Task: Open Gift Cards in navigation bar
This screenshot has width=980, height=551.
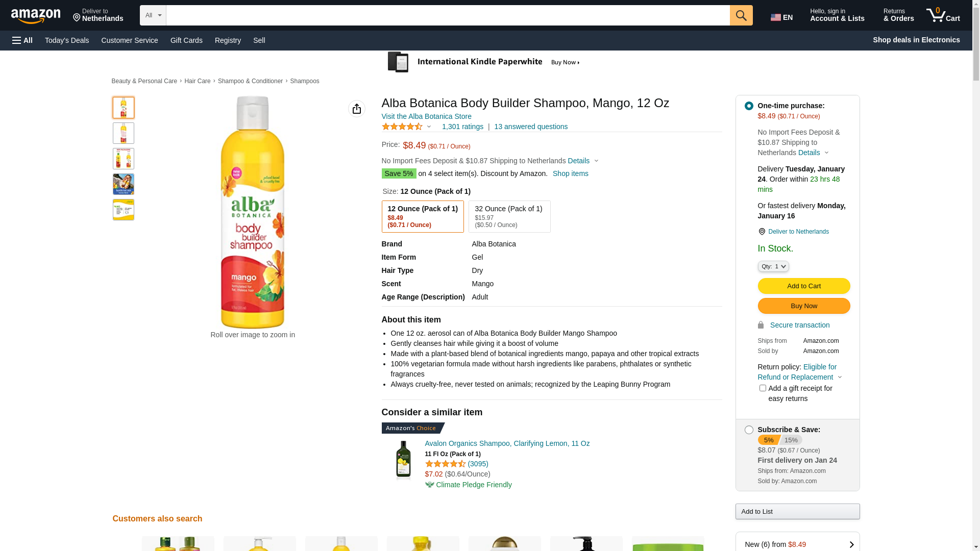Action: click(x=186, y=40)
